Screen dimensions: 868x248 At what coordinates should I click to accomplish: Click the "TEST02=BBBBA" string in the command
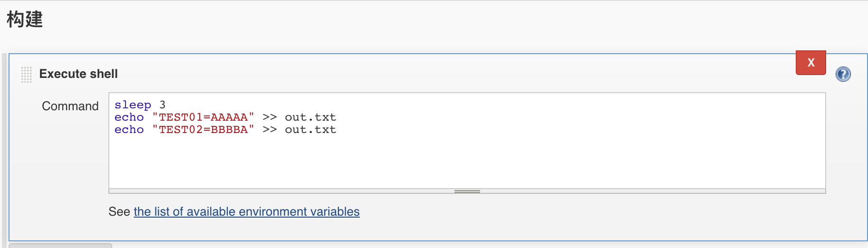203,130
